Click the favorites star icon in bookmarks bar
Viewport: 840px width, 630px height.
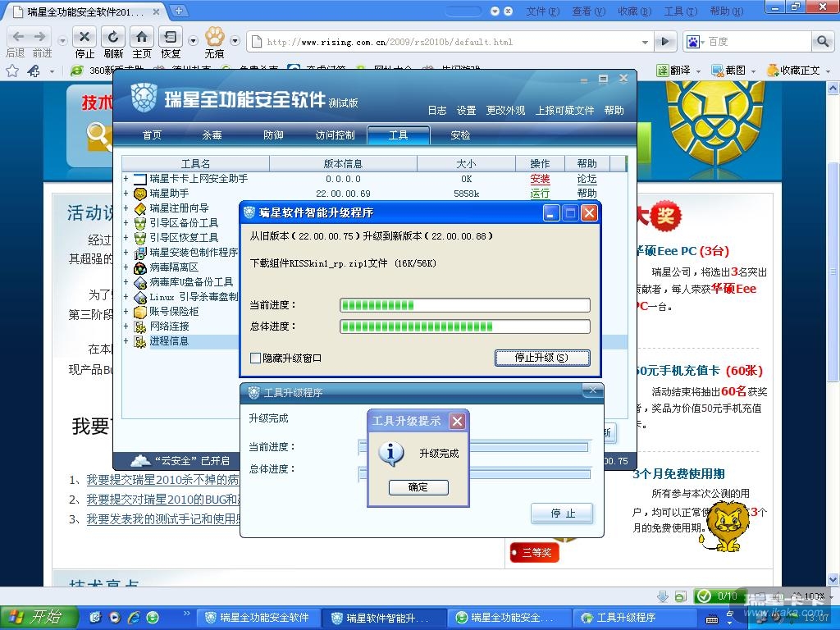coord(12,71)
